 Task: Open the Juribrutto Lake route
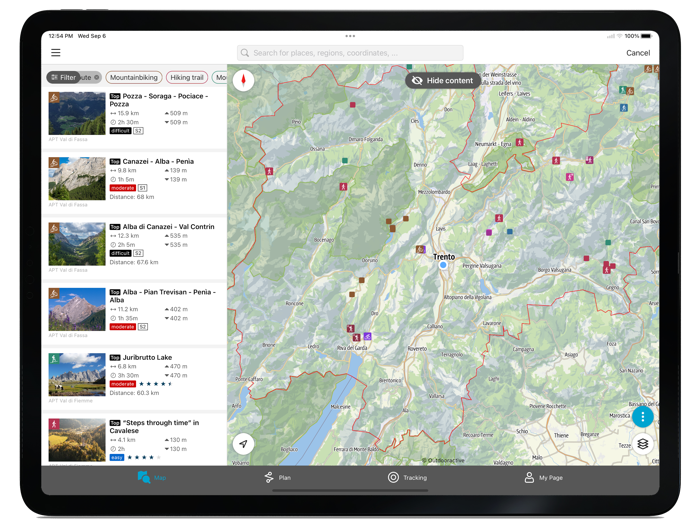pyautogui.click(x=134, y=379)
